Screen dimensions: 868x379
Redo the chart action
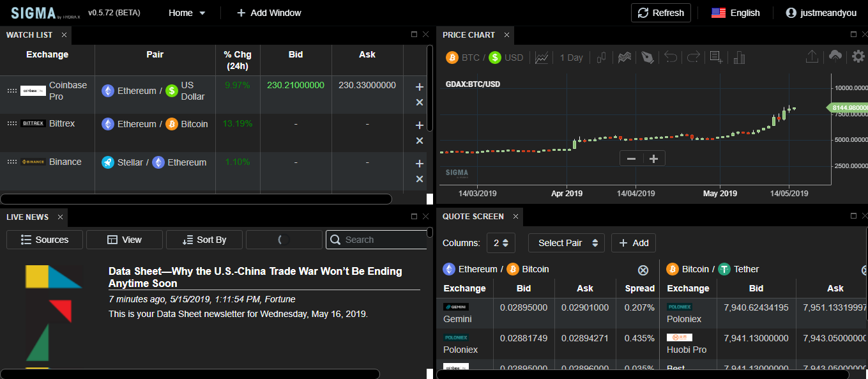tap(693, 58)
